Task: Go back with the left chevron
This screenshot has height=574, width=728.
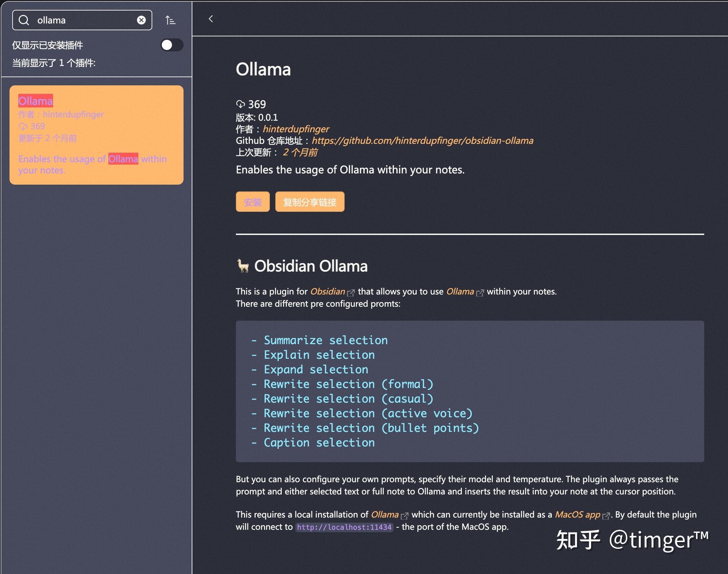Action: [x=211, y=19]
